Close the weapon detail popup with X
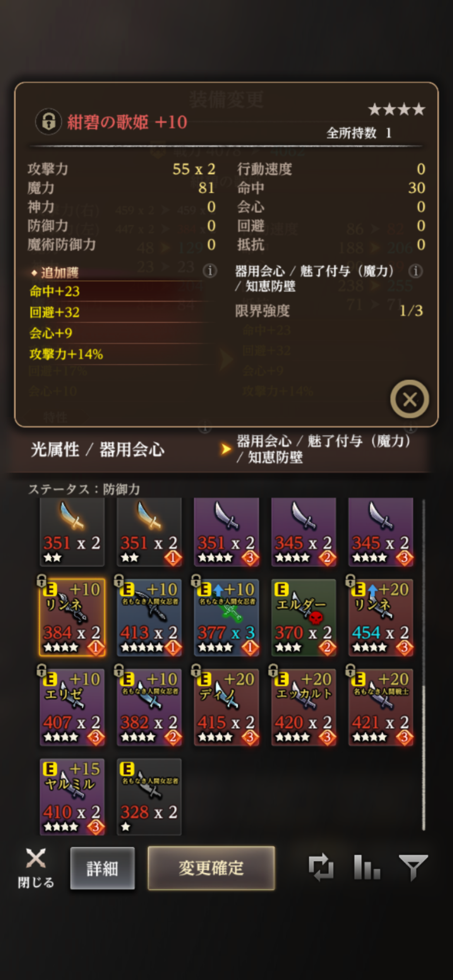 click(x=409, y=399)
